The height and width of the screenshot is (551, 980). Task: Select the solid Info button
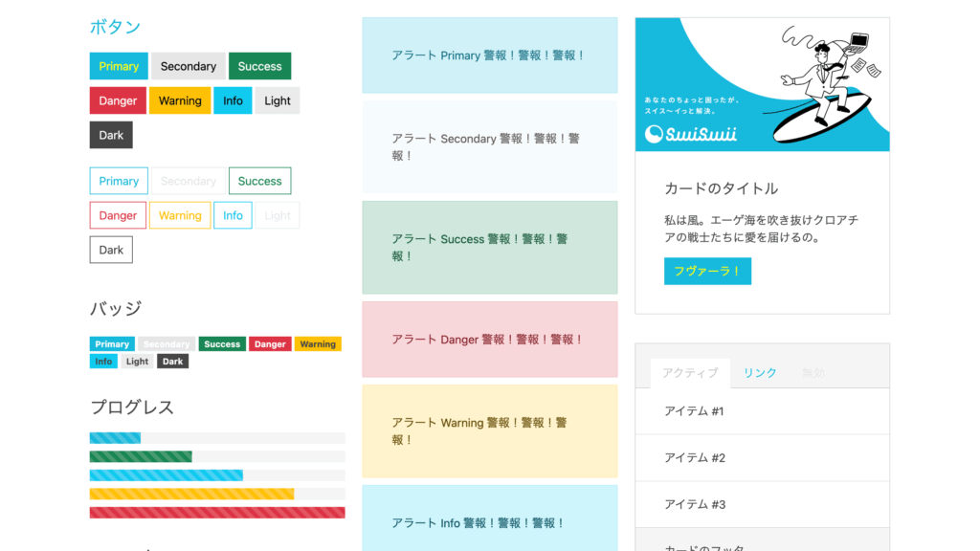click(x=233, y=100)
